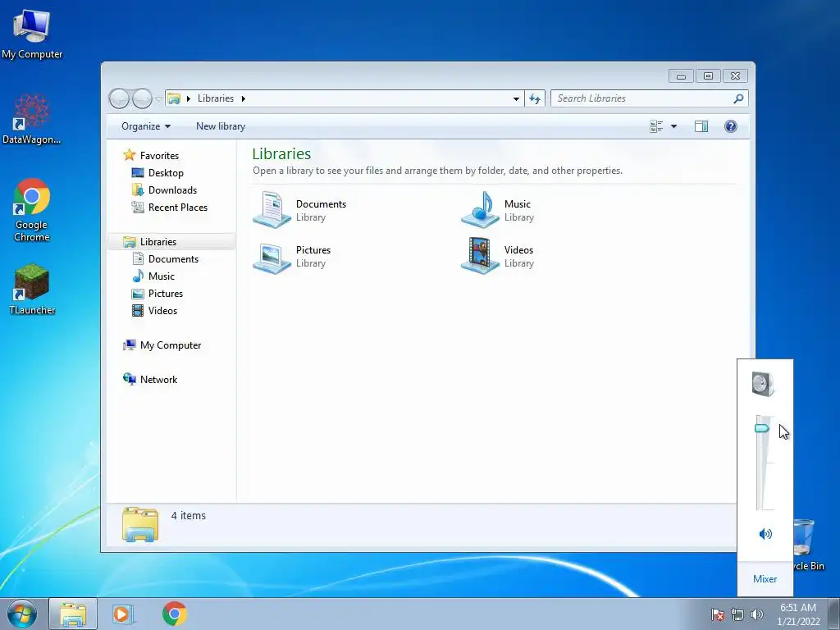Click the Search Libraries field

coord(643,98)
